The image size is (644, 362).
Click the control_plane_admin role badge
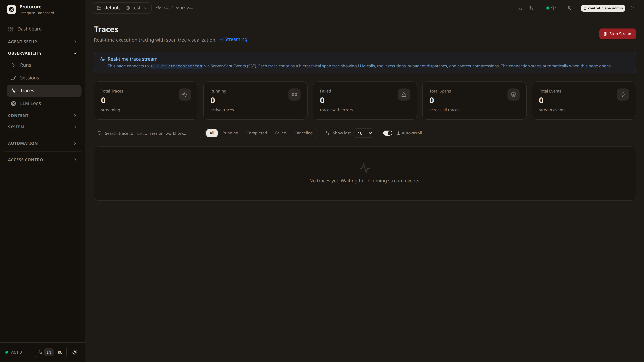[x=603, y=8]
